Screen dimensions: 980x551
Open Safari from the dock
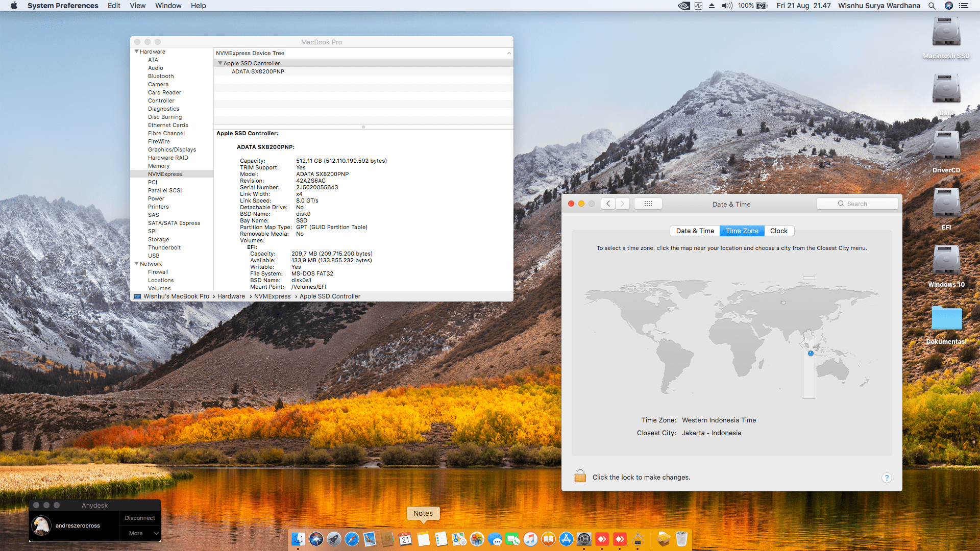coord(352,539)
